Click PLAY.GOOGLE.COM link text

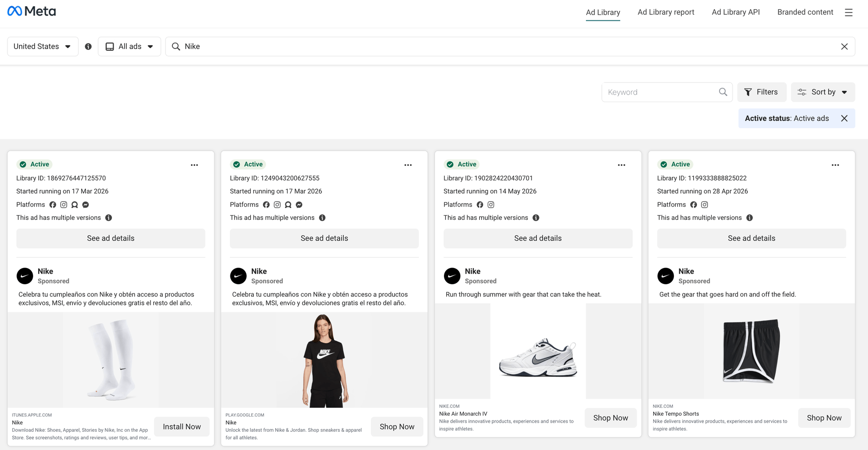coord(245,415)
